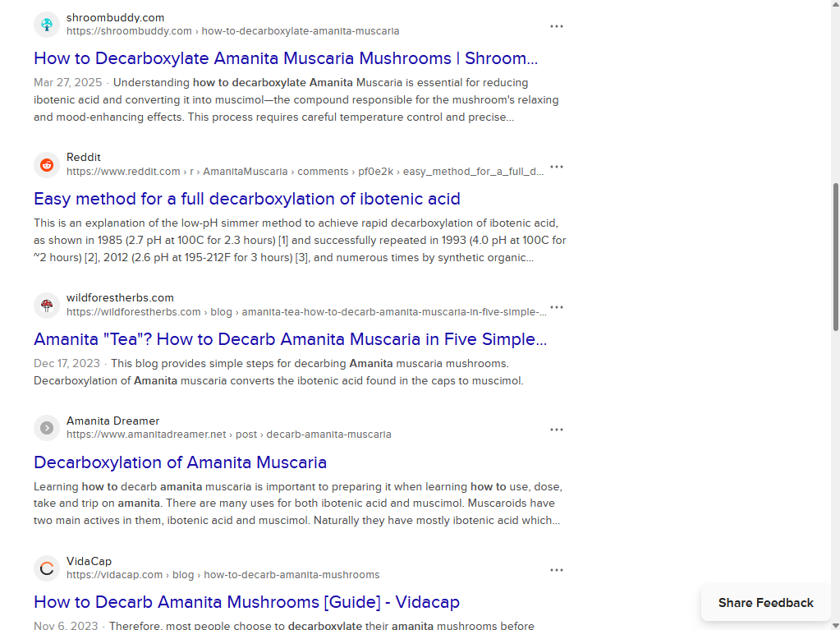The image size is (840, 630).
Task: Click the Share Feedback button
Action: (765, 603)
